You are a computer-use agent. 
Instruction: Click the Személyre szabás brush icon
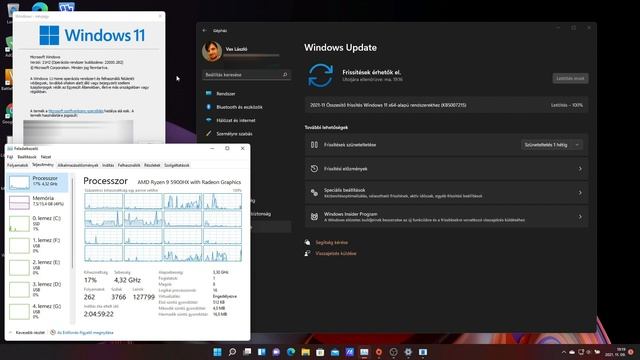209,133
